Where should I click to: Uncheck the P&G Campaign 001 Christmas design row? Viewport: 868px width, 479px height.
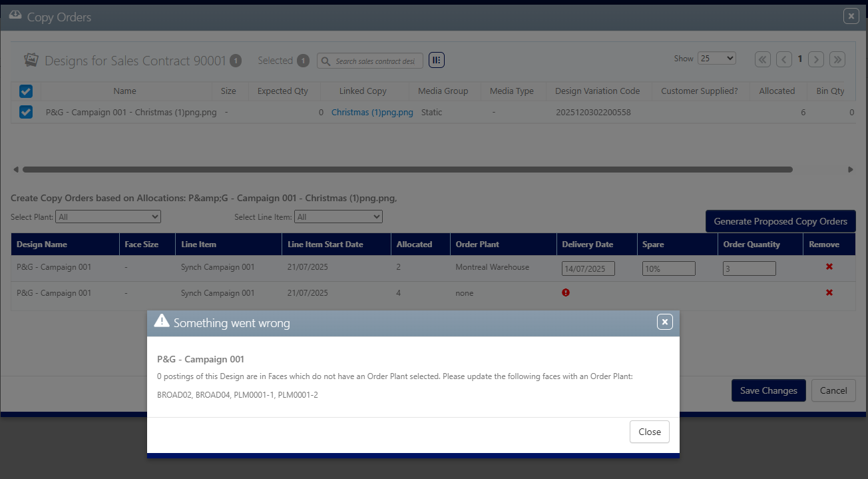pyautogui.click(x=26, y=113)
